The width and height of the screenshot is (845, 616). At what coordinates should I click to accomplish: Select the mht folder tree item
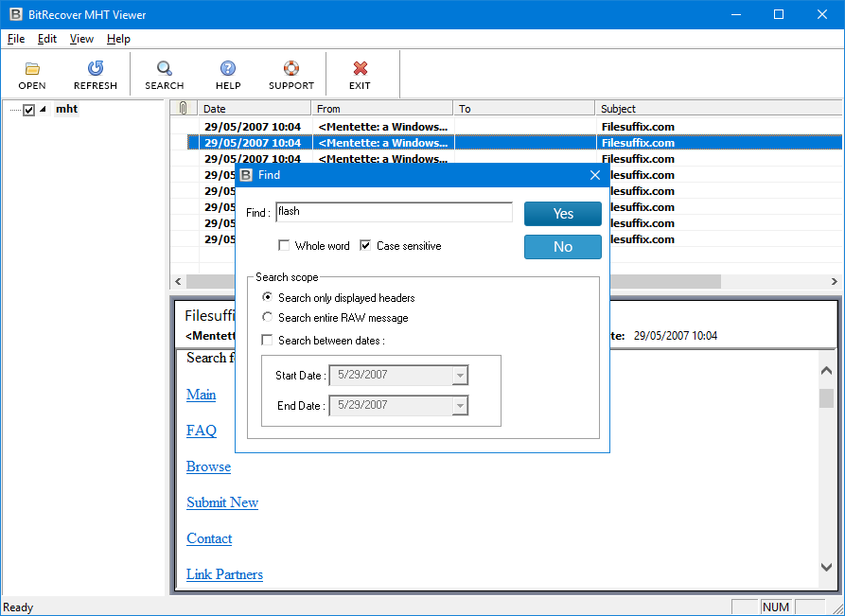coord(67,109)
